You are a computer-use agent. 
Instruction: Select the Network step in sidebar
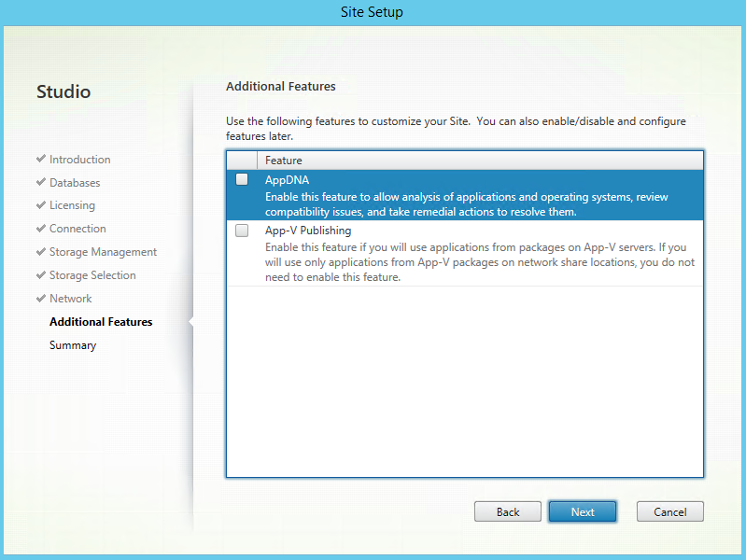pos(70,299)
